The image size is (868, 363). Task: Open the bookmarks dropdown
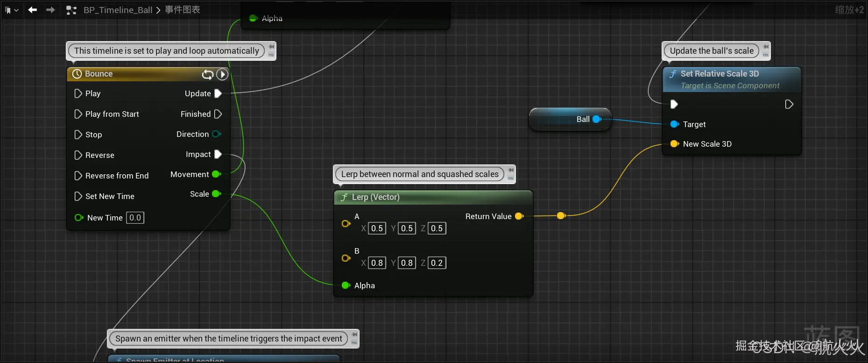pyautogui.click(x=12, y=10)
